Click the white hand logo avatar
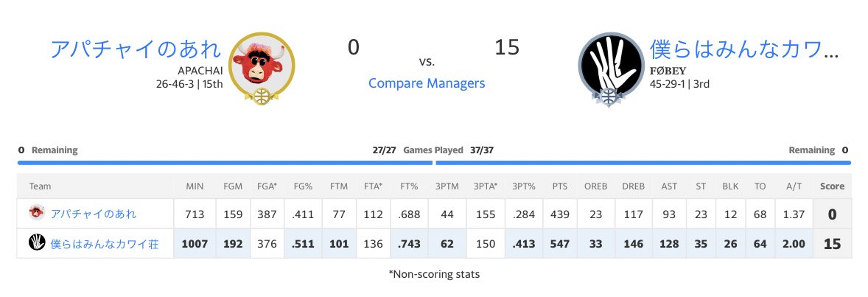 click(611, 65)
